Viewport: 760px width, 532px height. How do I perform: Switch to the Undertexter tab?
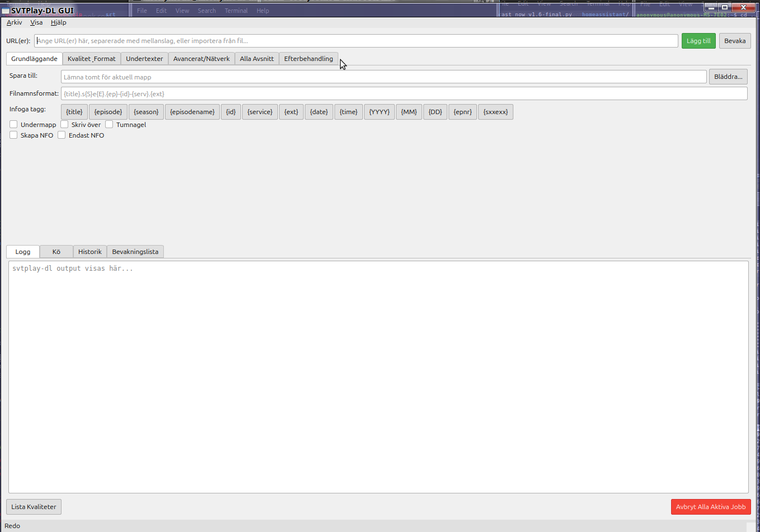pyautogui.click(x=144, y=58)
